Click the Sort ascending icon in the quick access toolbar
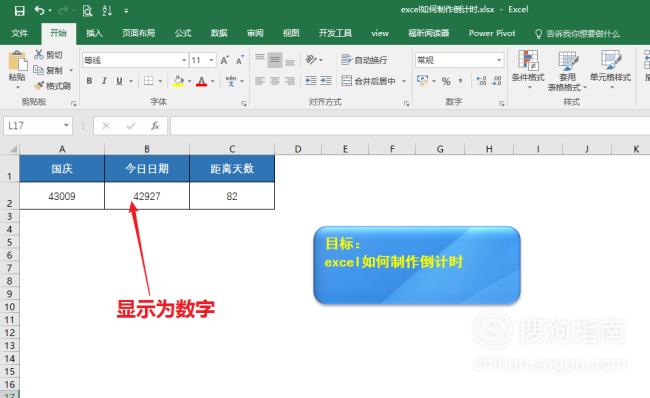The width and height of the screenshot is (650, 398). [107, 10]
